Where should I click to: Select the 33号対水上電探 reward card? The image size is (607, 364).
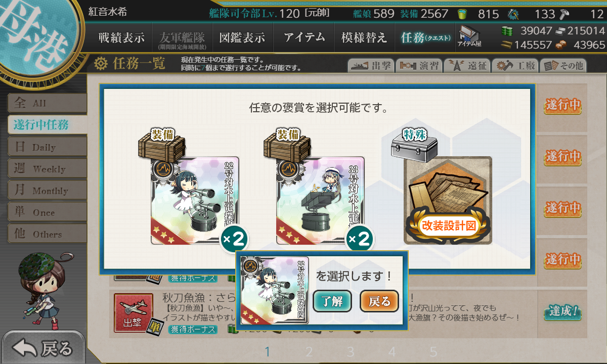320,200
